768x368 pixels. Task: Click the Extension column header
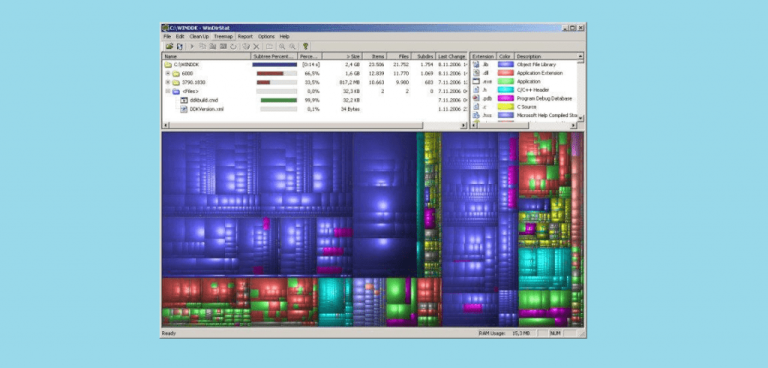[483, 56]
